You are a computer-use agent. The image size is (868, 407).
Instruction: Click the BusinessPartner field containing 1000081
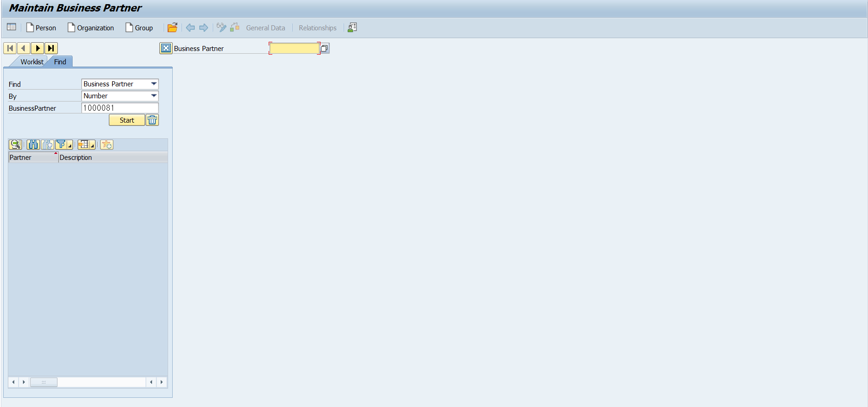tap(120, 108)
